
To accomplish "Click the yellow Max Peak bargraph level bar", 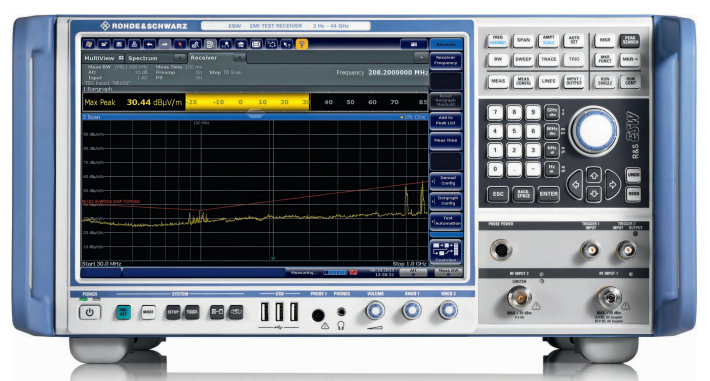I will 247,102.
